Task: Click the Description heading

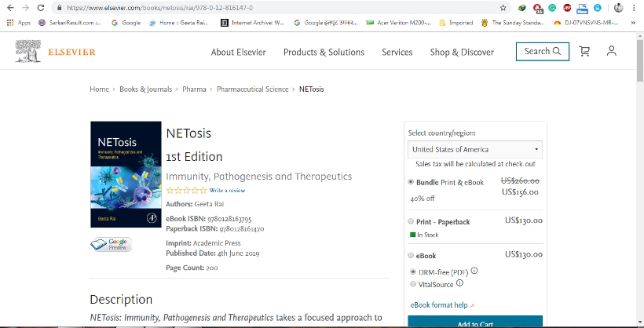Action: (x=121, y=299)
